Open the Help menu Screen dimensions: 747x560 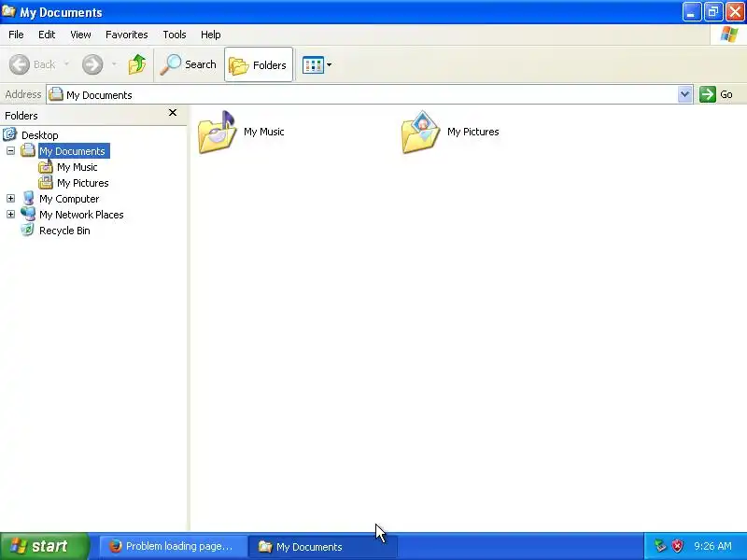coord(211,35)
